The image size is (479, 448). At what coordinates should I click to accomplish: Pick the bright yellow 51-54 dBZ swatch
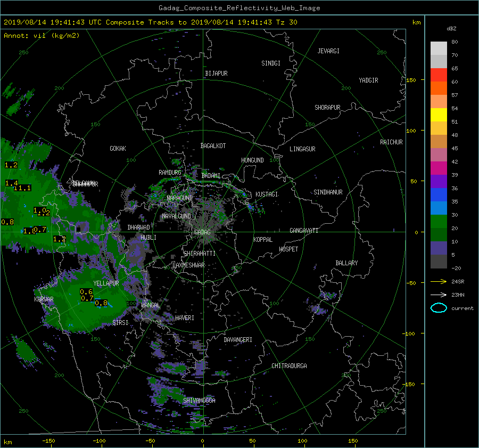click(x=439, y=115)
